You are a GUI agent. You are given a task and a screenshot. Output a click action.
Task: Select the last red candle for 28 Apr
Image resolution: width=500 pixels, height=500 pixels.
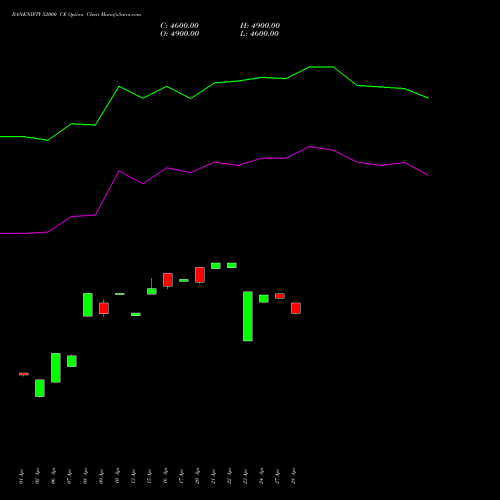click(x=296, y=308)
